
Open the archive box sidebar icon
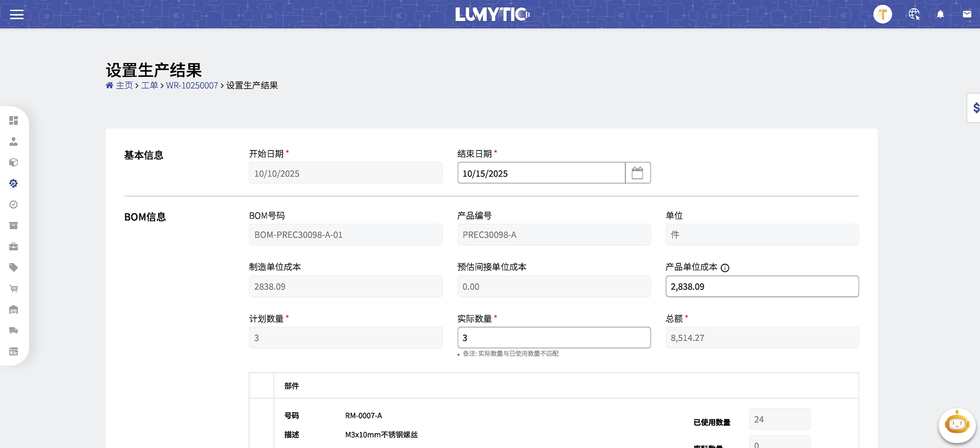(x=14, y=226)
